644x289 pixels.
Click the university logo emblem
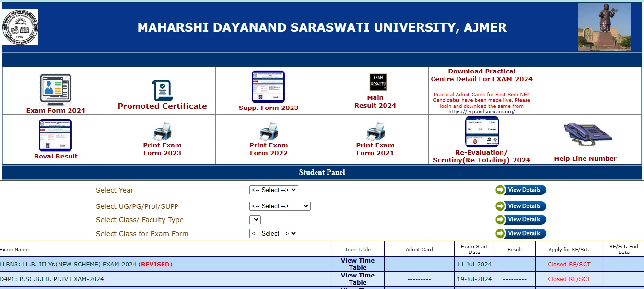(21, 27)
